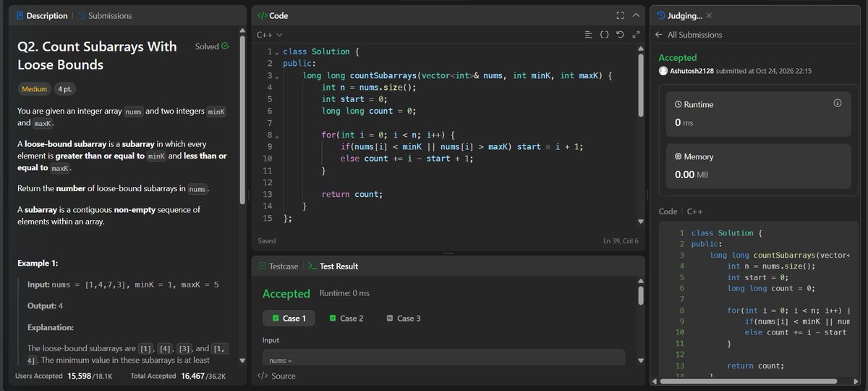Click the Test Result terminal icon
The image size is (868, 391).
312,266
